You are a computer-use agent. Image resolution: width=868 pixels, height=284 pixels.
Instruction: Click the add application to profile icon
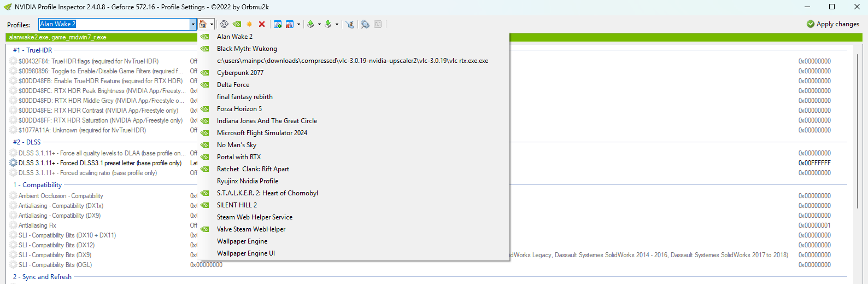coord(278,24)
